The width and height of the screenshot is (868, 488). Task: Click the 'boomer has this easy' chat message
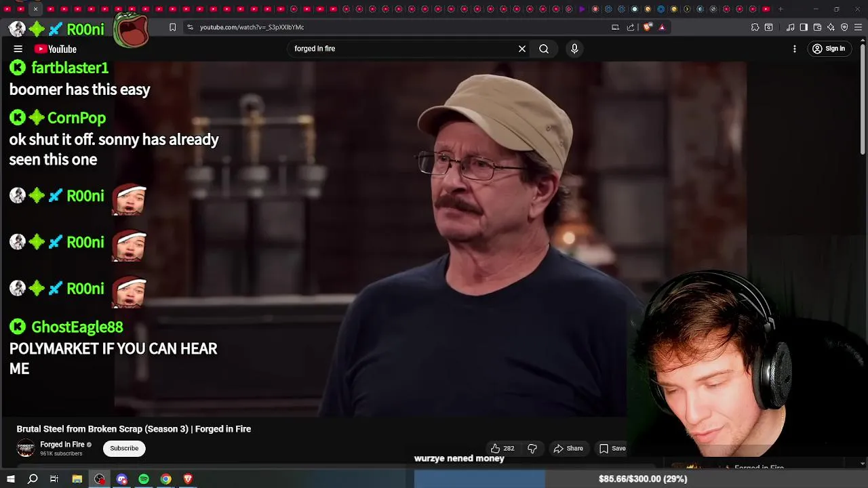(79, 89)
